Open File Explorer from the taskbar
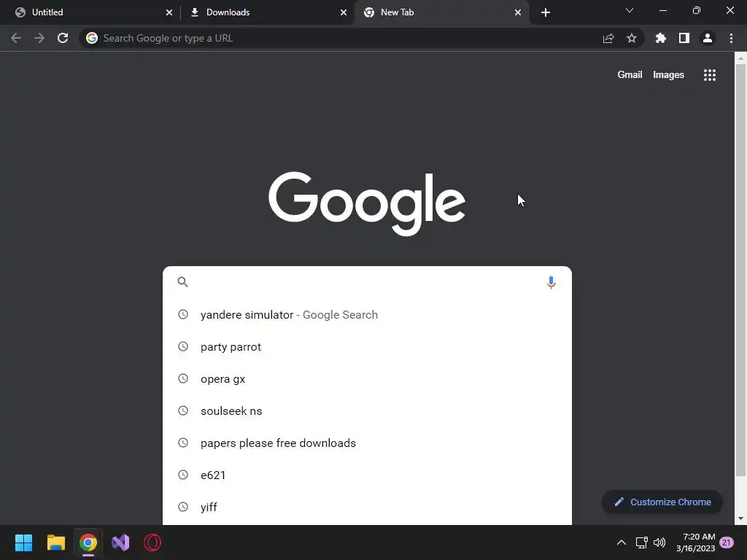The image size is (747, 560). pos(55,542)
